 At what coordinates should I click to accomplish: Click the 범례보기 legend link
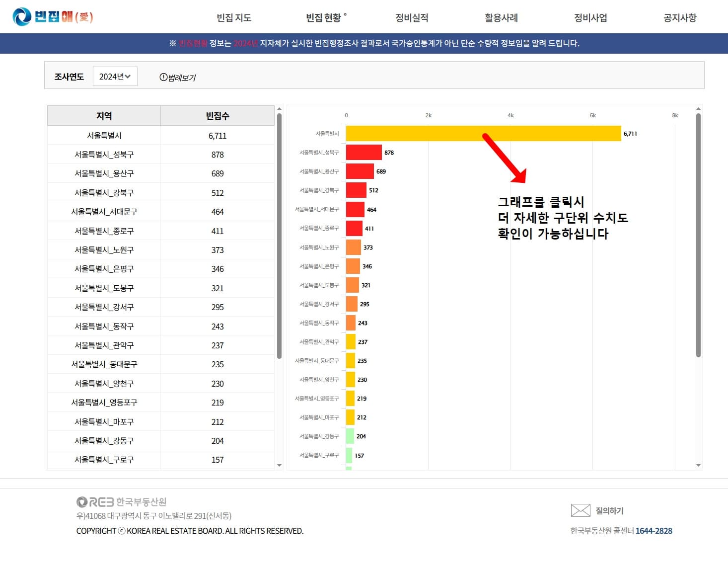181,78
